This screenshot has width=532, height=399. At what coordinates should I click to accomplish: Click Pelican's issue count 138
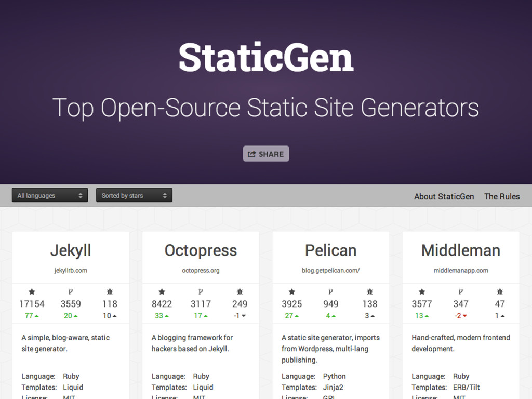(x=369, y=304)
